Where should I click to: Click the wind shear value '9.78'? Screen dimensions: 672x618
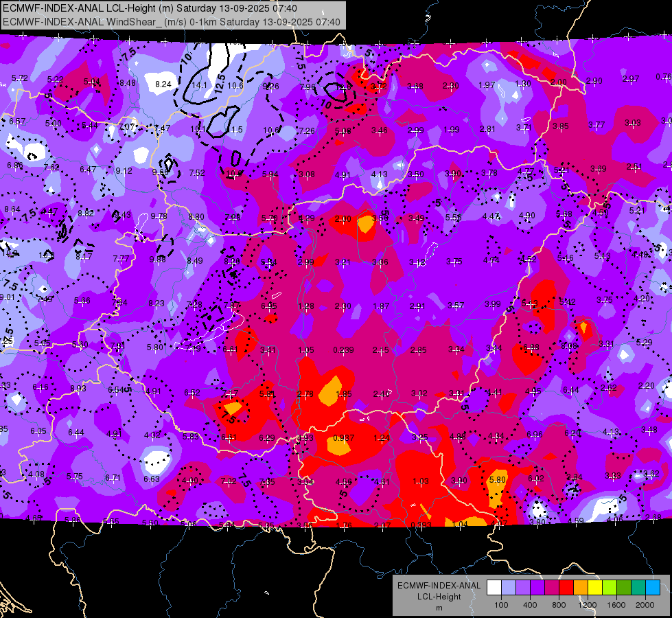[159, 216]
